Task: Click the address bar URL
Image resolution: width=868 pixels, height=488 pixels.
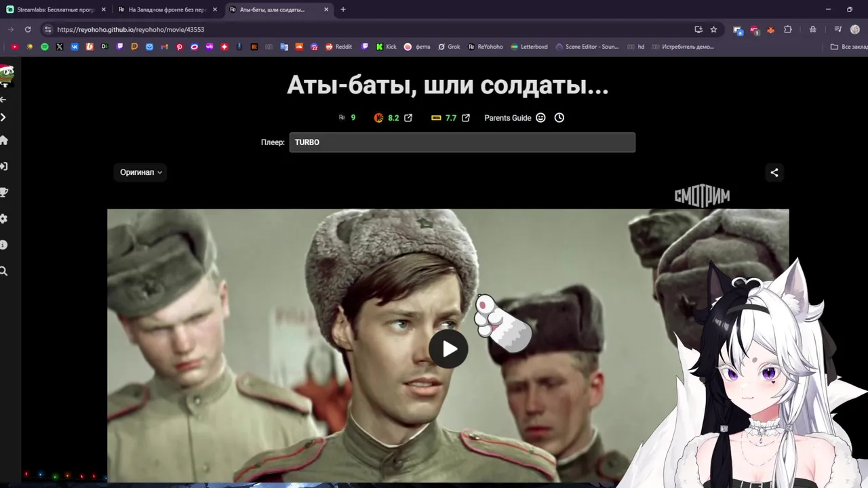Action: (x=130, y=30)
